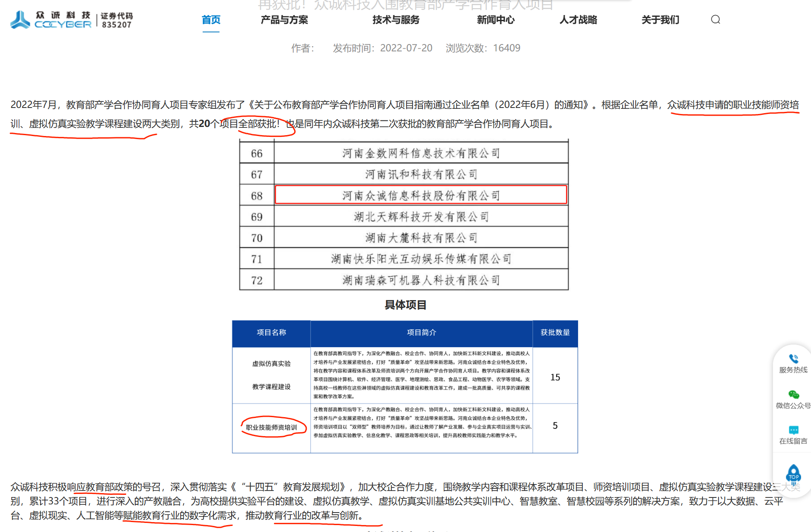Click the publish date 2022-07-20
Image resolution: width=811 pixels, height=532 pixels.
point(406,48)
